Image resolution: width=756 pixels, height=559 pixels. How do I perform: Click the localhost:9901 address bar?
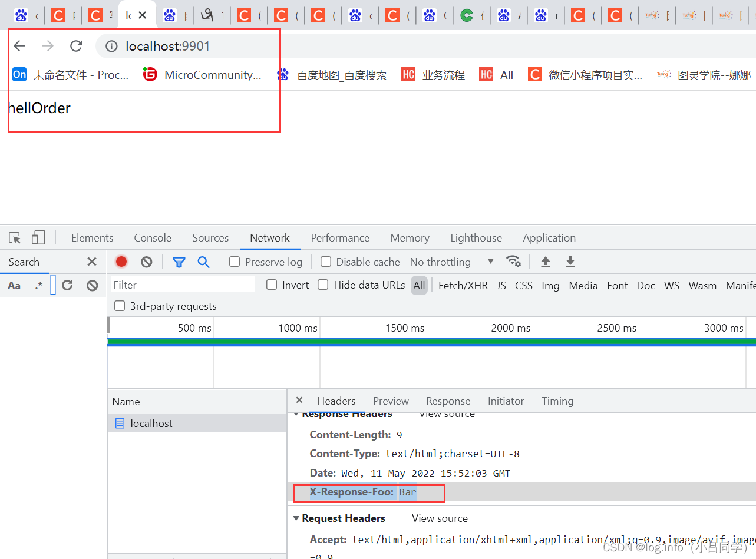425,46
